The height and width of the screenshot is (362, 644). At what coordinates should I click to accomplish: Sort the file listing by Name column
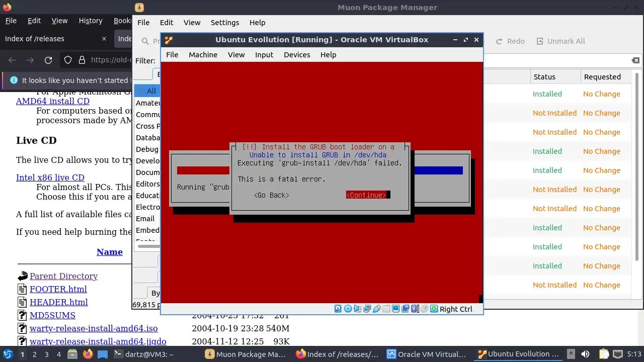[x=110, y=252]
